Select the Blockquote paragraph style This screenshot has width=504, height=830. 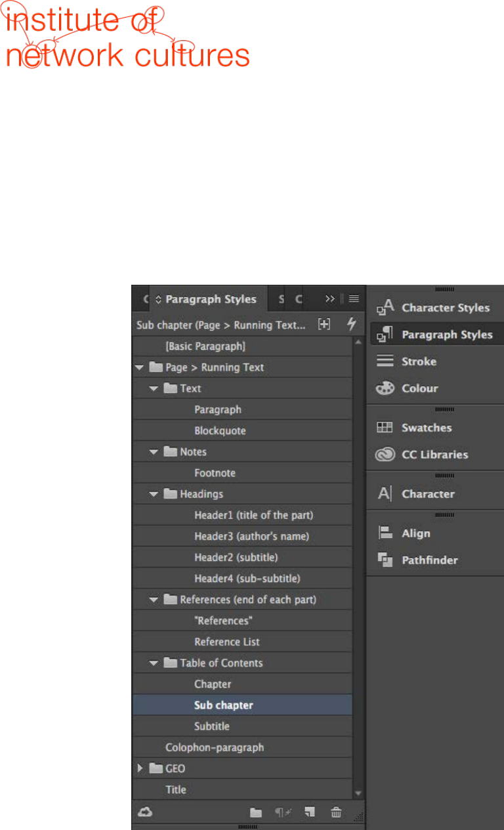(x=220, y=431)
